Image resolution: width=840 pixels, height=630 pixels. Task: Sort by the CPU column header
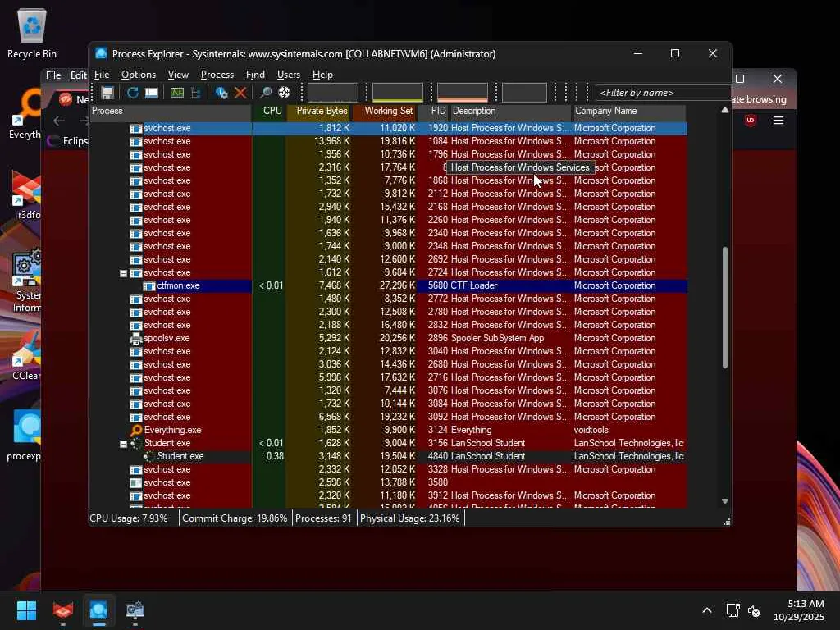pos(268,112)
